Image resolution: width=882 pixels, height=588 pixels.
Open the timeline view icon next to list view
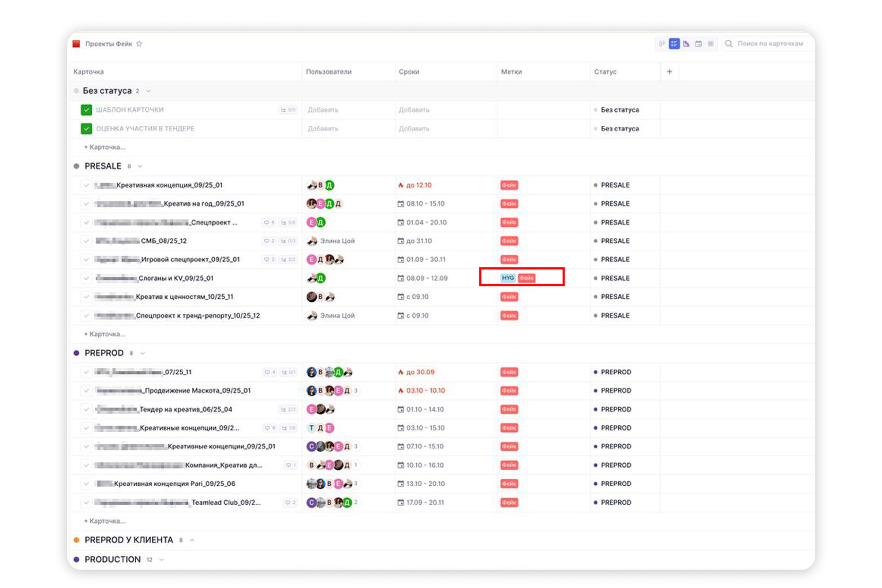(x=686, y=44)
